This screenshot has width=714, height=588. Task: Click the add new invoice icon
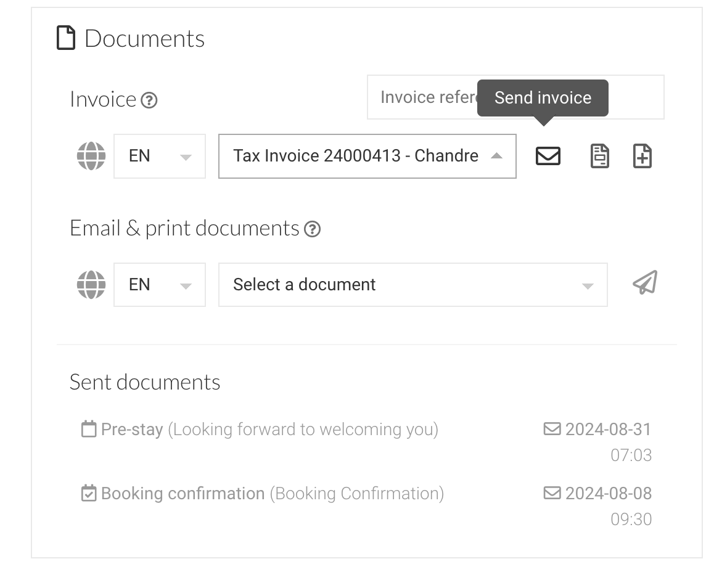click(642, 156)
